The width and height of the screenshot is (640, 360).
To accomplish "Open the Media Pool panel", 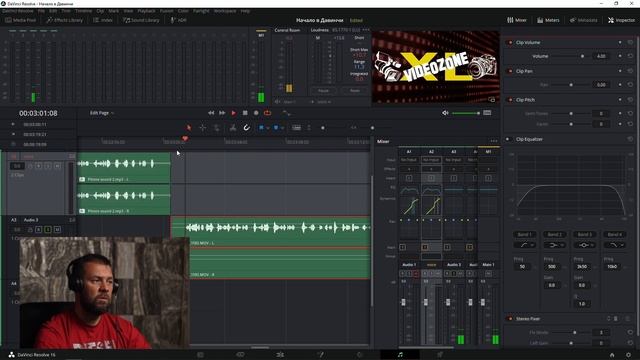I will 21,20.
